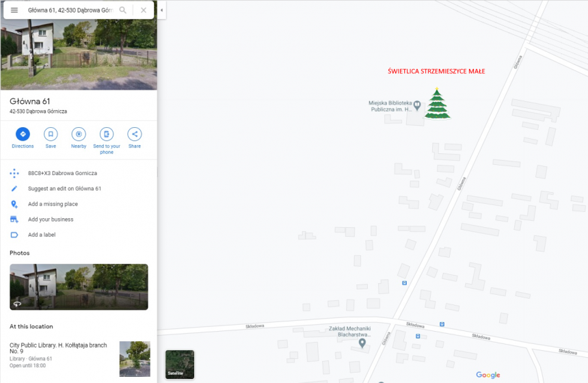This screenshot has height=383, width=588.
Task: Suggest an edit on Główna 61
Action: (x=64, y=189)
